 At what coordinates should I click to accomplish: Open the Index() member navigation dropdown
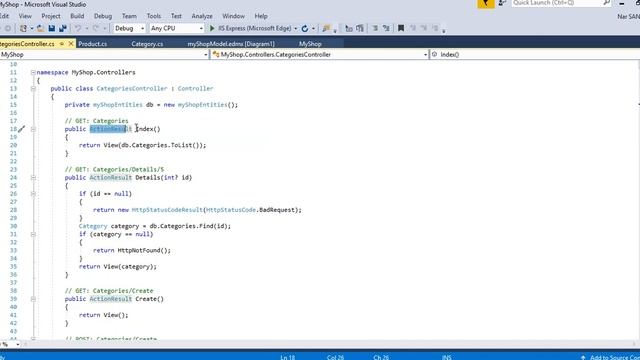pyautogui.click(x=535, y=55)
